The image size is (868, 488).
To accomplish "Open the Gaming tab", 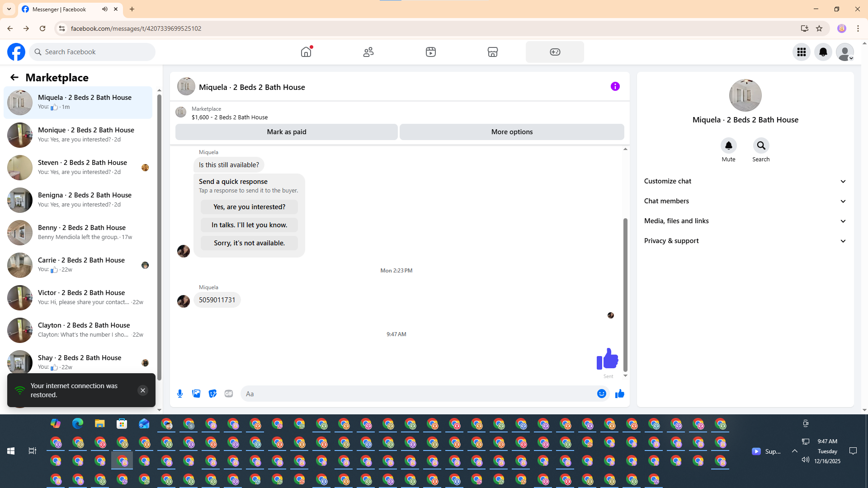I will pos(555,52).
